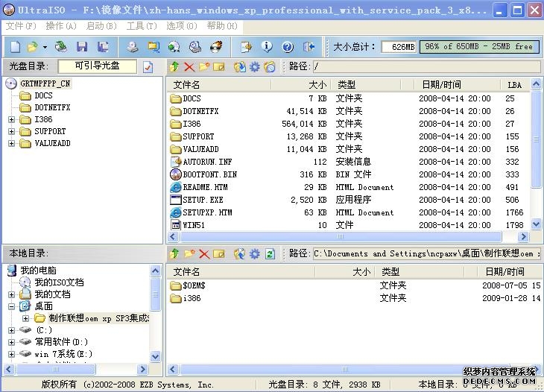
Task: Click the boot info icon next to 可引导光盘
Action: [148, 67]
